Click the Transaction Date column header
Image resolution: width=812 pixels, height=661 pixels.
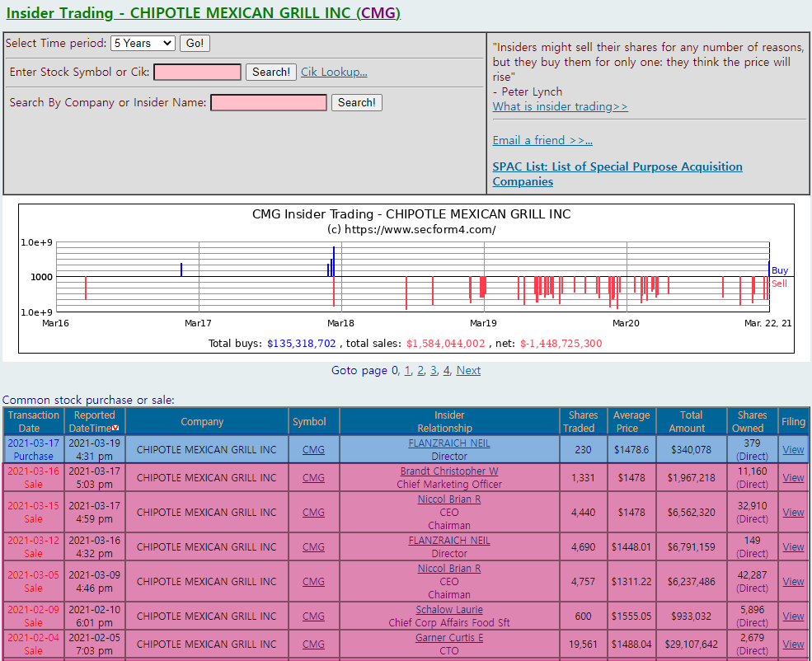(x=33, y=421)
